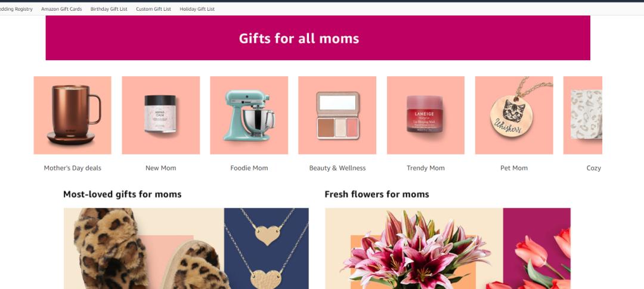Click the leopard print blanket Cozy image

pos(583,116)
